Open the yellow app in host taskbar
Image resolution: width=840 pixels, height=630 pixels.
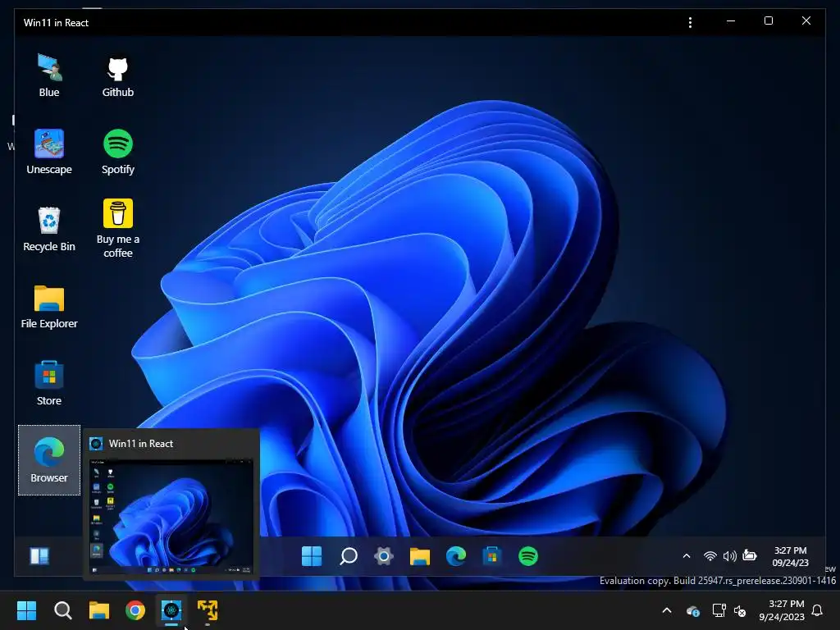208,610
